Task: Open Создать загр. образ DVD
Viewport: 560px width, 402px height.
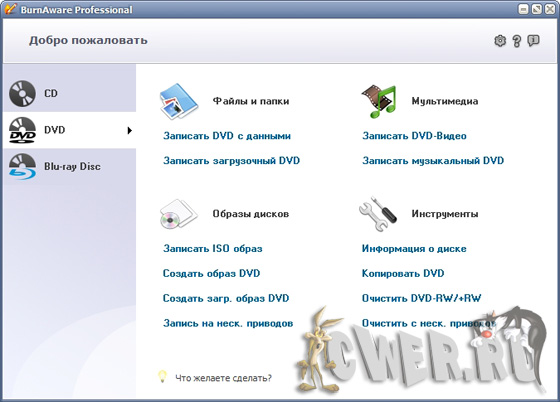Action: (226, 298)
